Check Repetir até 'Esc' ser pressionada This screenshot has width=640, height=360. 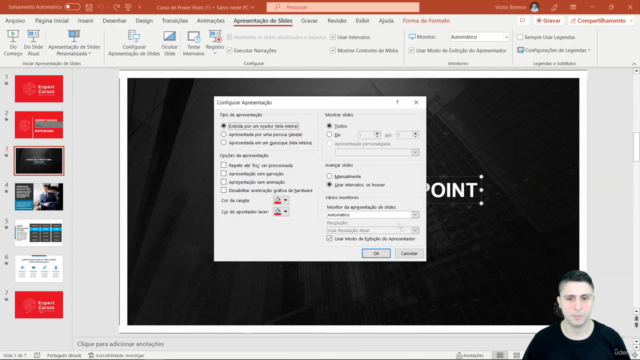[x=224, y=165]
